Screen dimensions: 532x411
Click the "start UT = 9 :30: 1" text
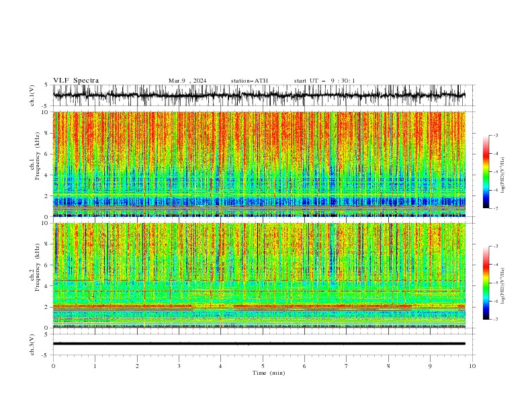[324, 81]
